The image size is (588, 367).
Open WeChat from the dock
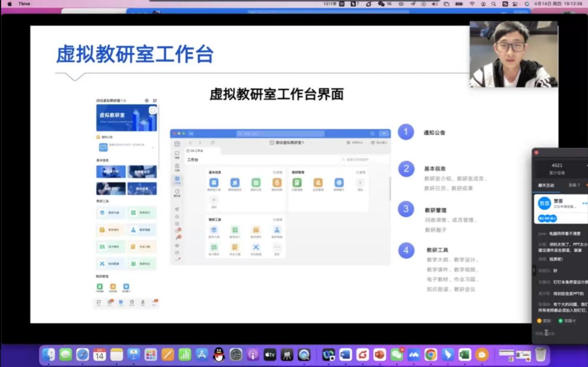397,355
